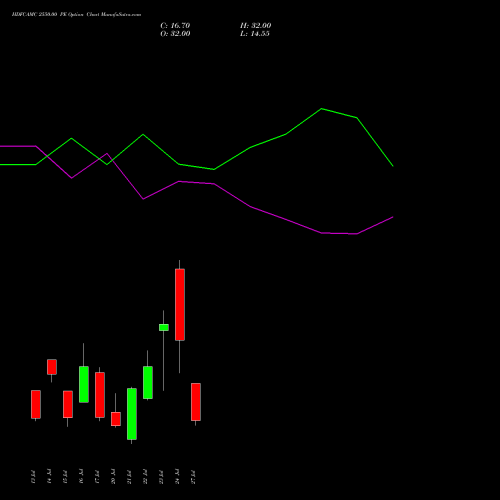Select the long green candle for 21 Jul
The width and height of the screenshot is (500, 500).
tap(132, 414)
